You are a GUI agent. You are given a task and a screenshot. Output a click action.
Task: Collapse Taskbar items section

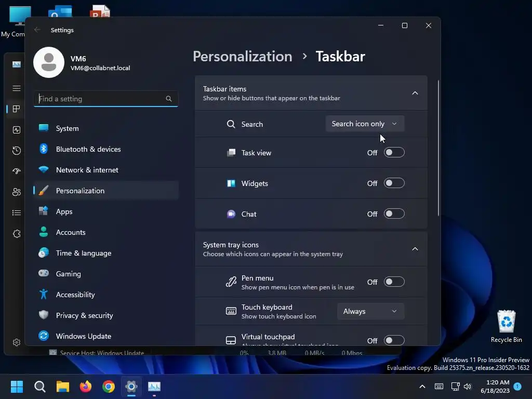[x=415, y=93]
